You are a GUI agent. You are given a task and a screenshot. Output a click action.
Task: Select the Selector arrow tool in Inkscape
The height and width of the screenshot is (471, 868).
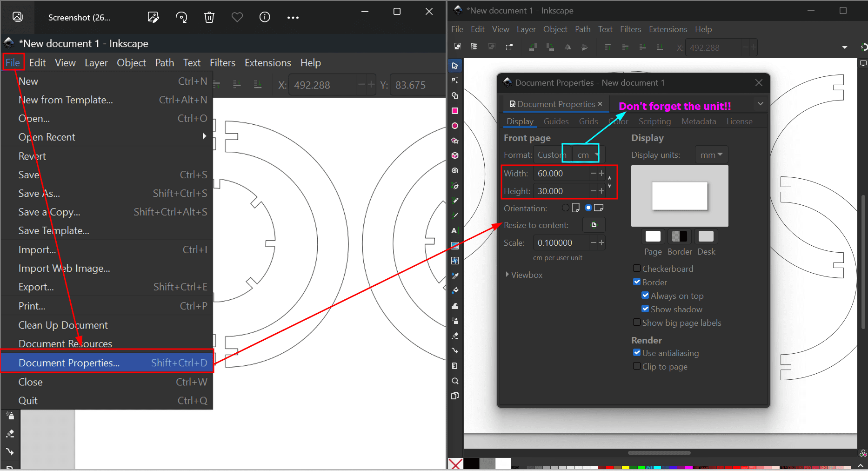pyautogui.click(x=455, y=66)
